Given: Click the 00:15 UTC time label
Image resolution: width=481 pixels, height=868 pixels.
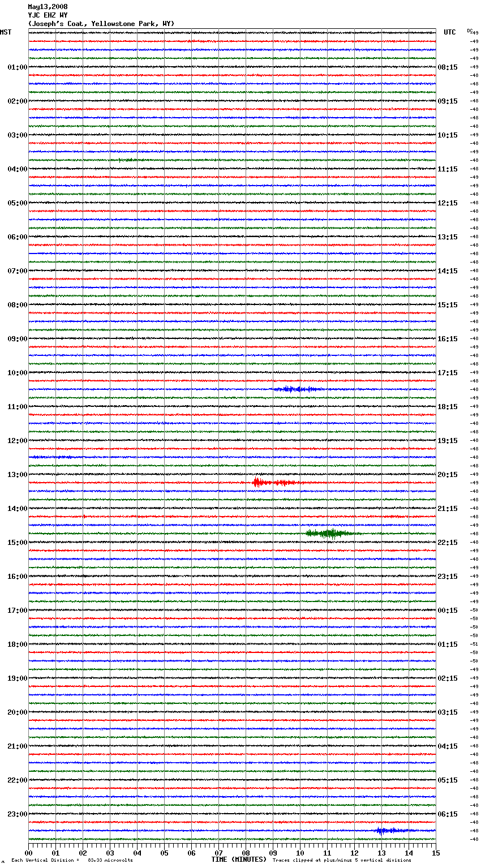Looking at the screenshot, I should click(x=448, y=611).
